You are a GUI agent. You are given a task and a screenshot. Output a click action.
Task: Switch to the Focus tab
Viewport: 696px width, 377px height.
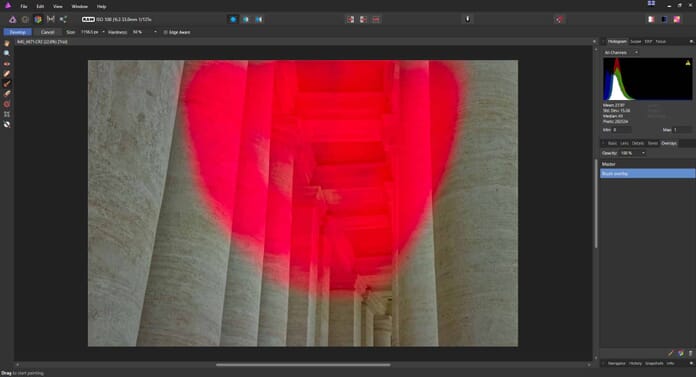click(x=660, y=42)
